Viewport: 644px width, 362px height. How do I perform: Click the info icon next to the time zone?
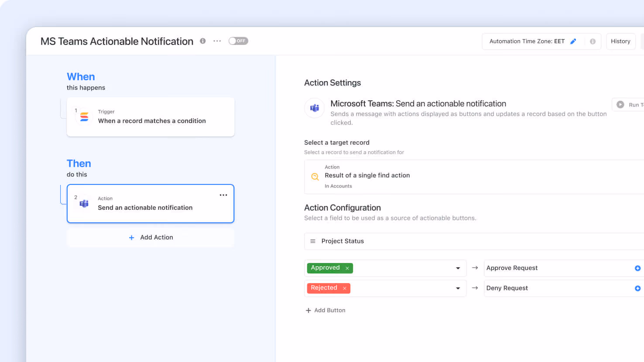[593, 41]
